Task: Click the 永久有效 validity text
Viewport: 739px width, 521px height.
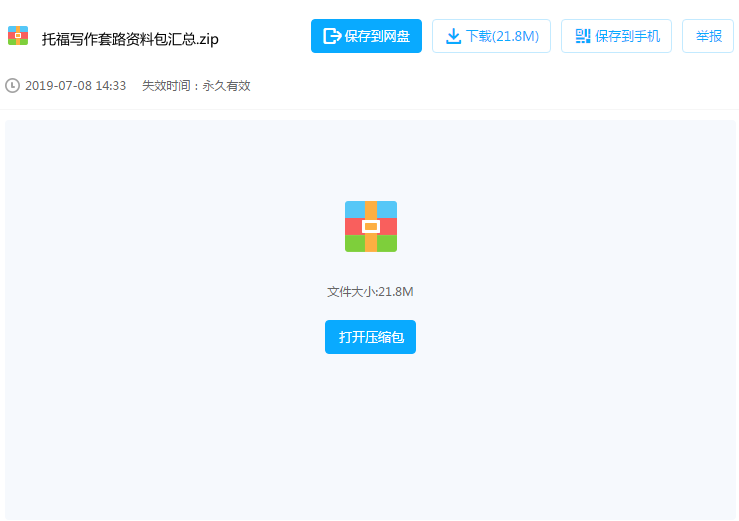Action: 226,86
